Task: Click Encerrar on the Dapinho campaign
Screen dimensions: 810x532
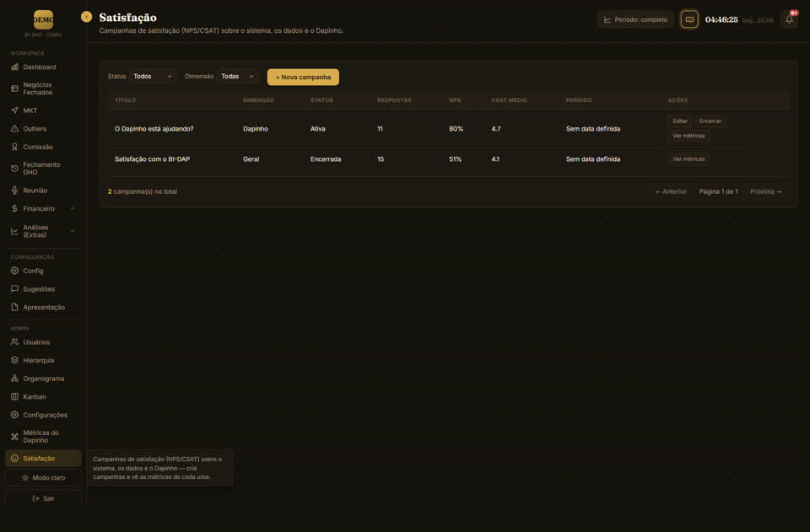Action: pyautogui.click(x=710, y=121)
